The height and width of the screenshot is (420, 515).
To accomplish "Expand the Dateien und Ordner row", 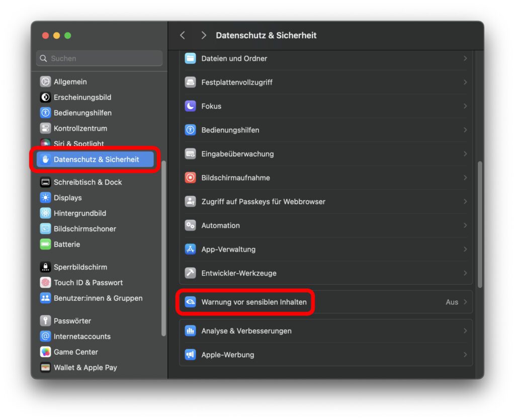I will 465,58.
